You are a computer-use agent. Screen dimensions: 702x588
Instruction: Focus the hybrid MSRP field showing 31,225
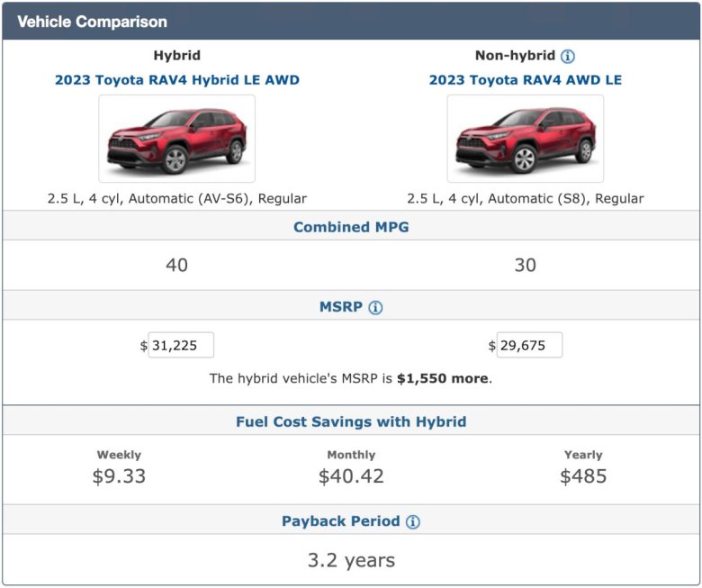coord(180,345)
